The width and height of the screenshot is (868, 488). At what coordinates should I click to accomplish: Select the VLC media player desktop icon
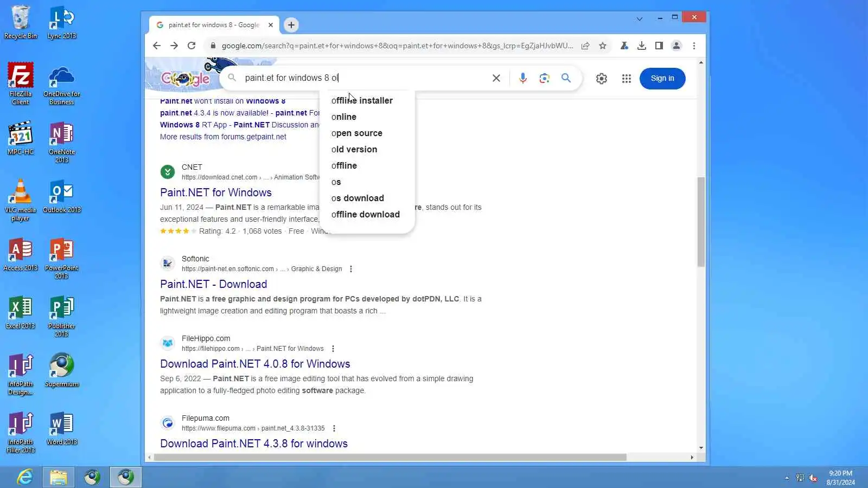[x=21, y=200]
